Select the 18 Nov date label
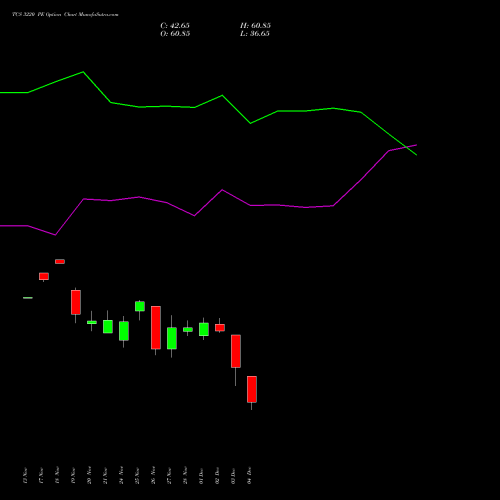Image resolution: width=500 pixels, height=500 pixels. coord(57,476)
